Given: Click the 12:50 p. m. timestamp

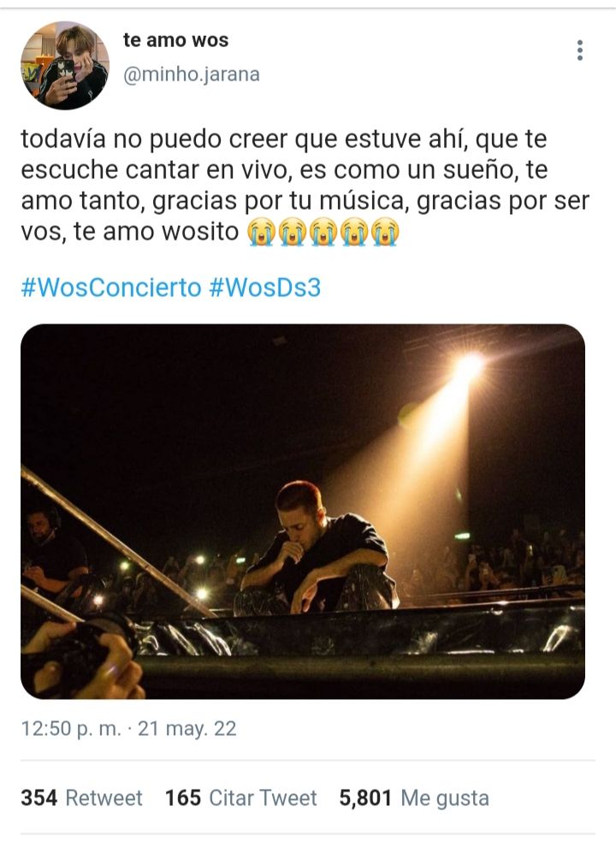Looking at the screenshot, I should tap(71, 729).
